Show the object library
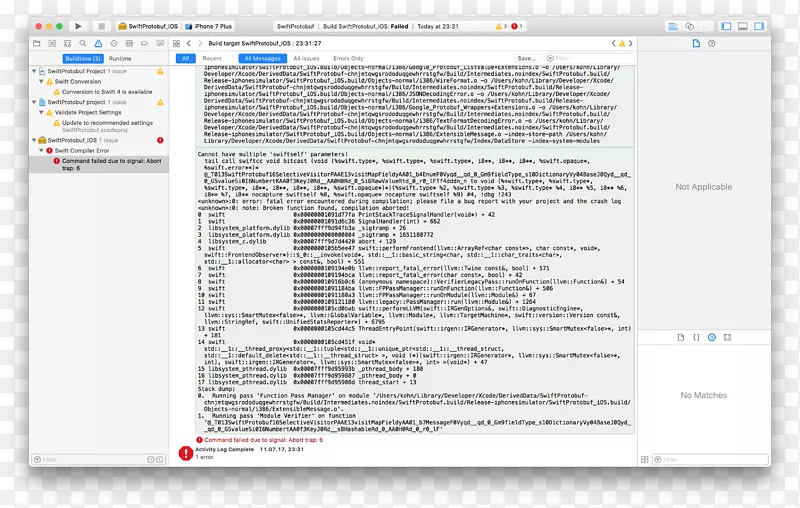Viewport: 800px width, 508px height. [712, 337]
